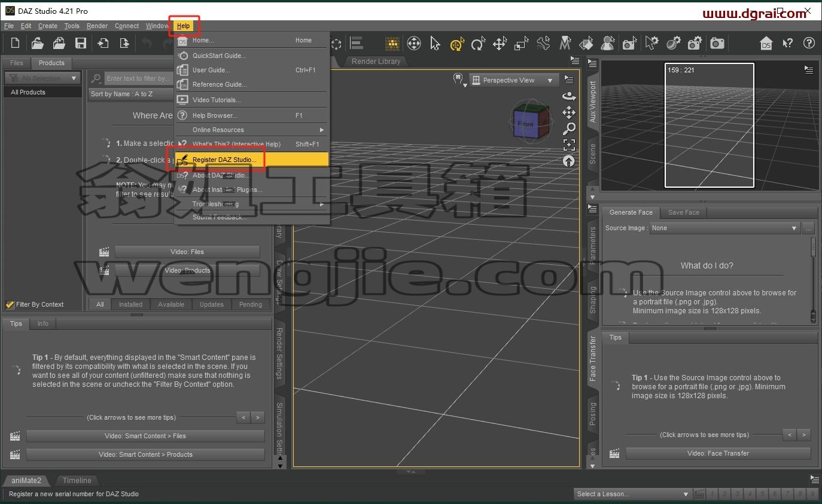Select the Translate move tool icon
Viewport: 822px width, 504px height.
500,44
